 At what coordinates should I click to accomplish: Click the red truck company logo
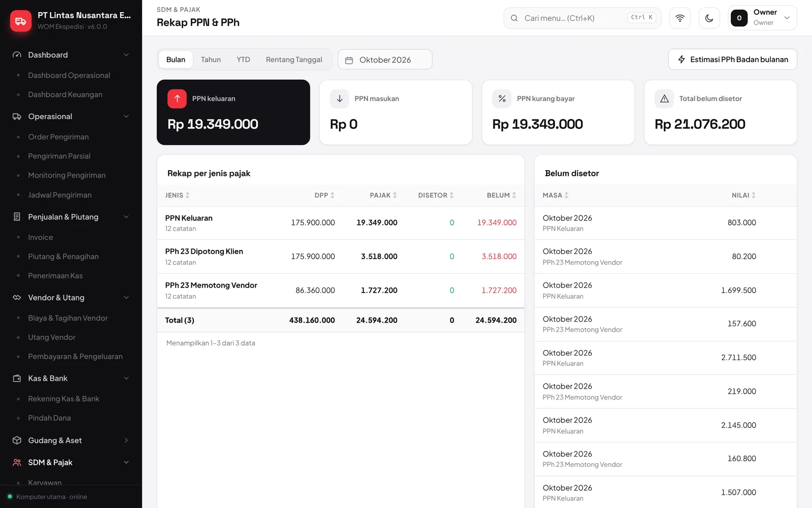(x=21, y=21)
